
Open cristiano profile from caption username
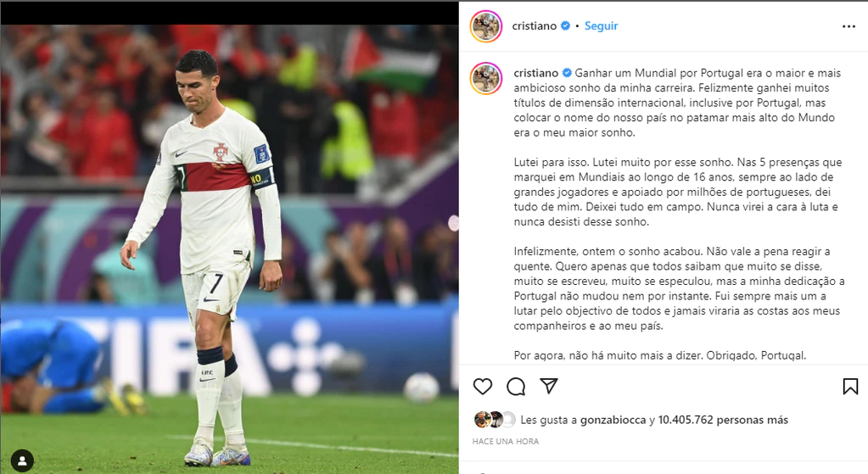pyautogui.click(x=536, y=73)
